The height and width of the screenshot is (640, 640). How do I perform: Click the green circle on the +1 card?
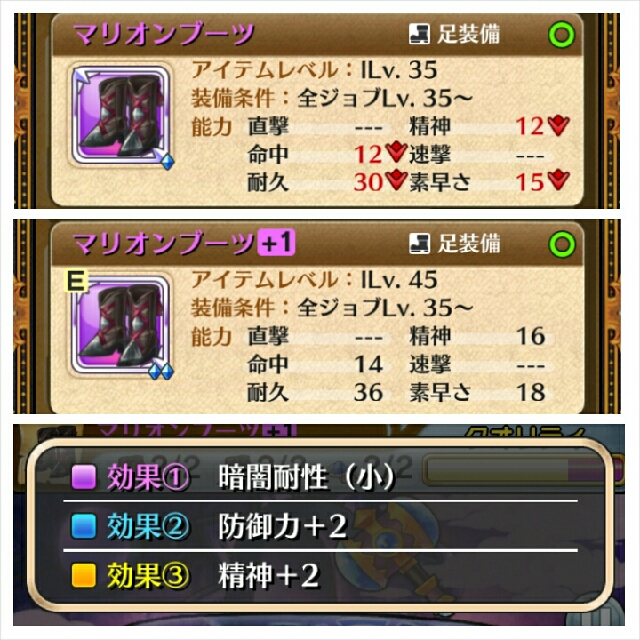pyautogui.click(x=562, y=244)
